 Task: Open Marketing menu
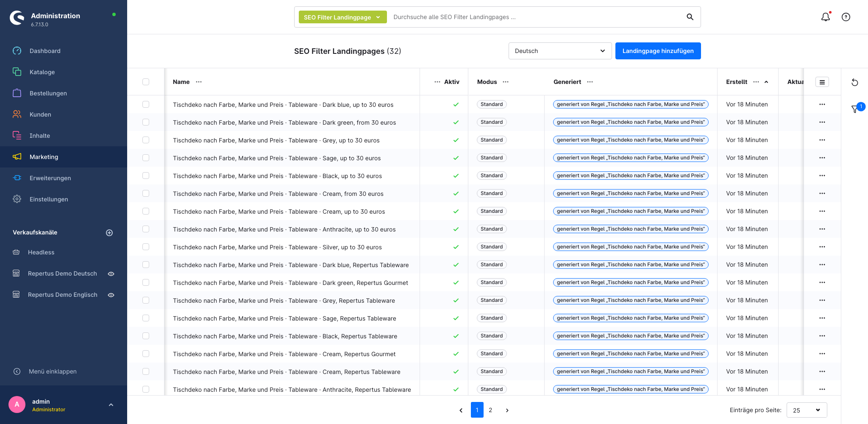(x=64, y=157)
